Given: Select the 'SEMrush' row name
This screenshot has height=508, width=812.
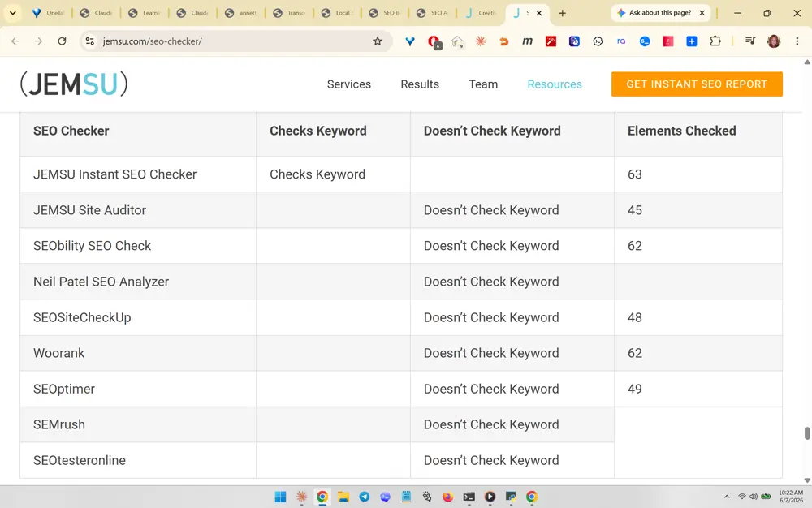Looking at the screenshot, I should (x=59, y=424).
